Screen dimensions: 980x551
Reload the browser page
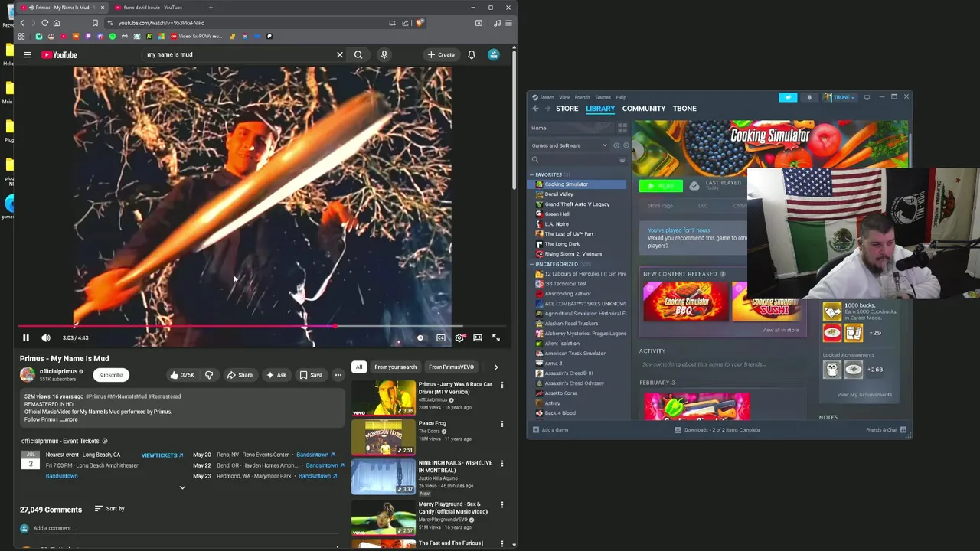pyautogui.click(x=44, y=23)
